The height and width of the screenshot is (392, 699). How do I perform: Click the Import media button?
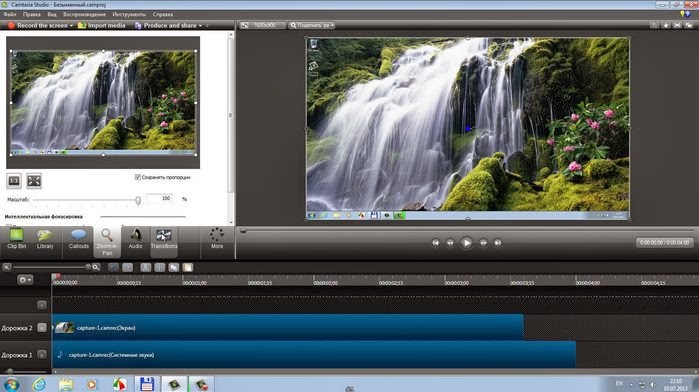(x=102, y=25)
